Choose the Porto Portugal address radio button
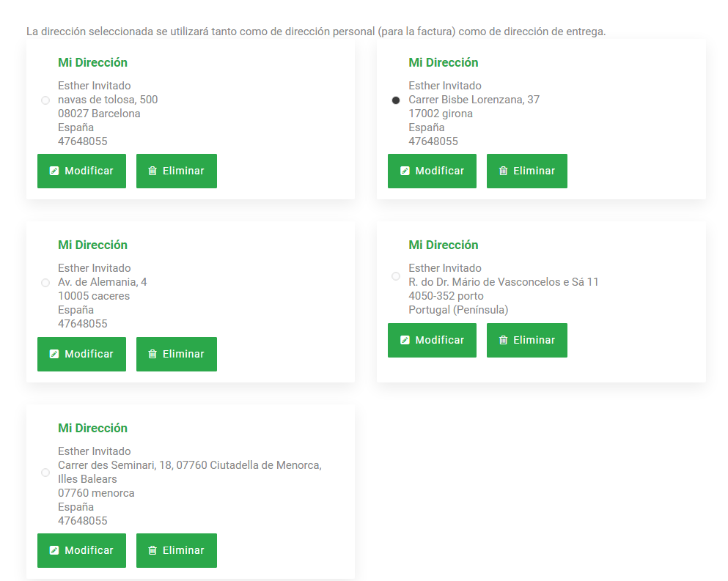The height and width of the screenshot is (581, 728). 396,276
